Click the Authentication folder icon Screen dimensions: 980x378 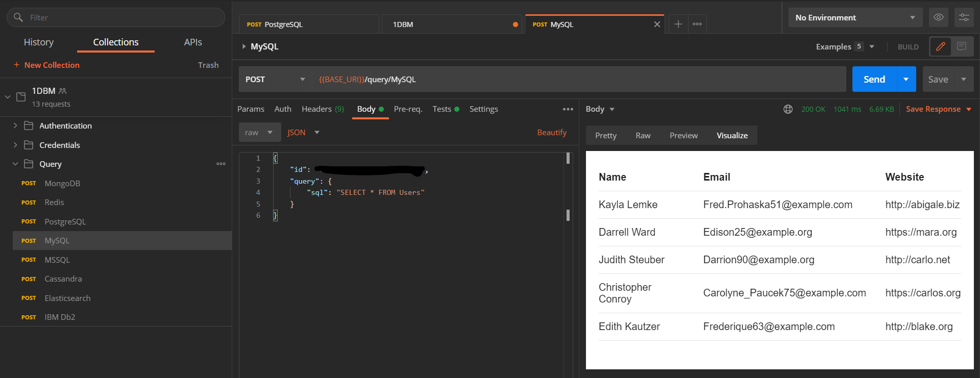29,125
